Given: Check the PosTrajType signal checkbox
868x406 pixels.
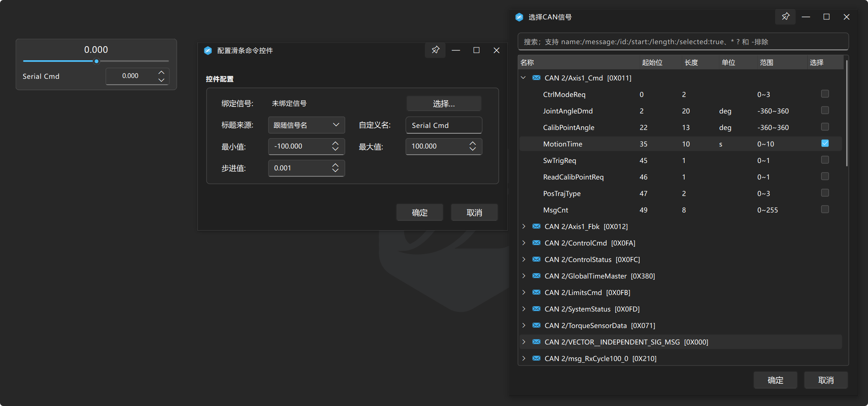Looking at the screenshot, I should [x=825, y=193].
